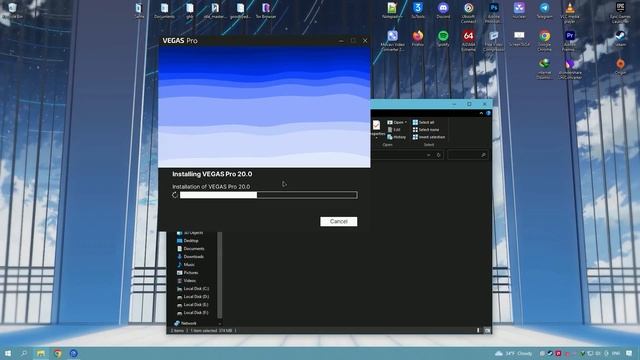This screenshot has width=640, height=360.
Task: Launch Epic Games Launcher shortcut
Action: coord(620,12)
